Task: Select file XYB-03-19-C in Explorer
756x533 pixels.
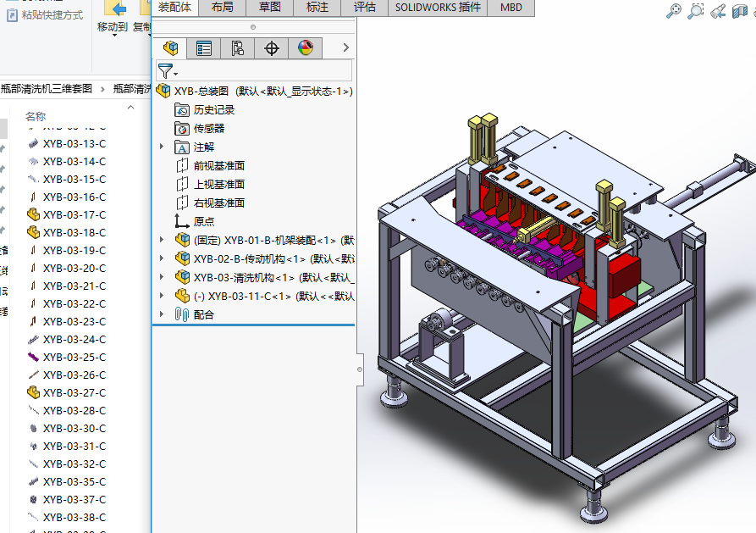Action: (x=67, y=250)
